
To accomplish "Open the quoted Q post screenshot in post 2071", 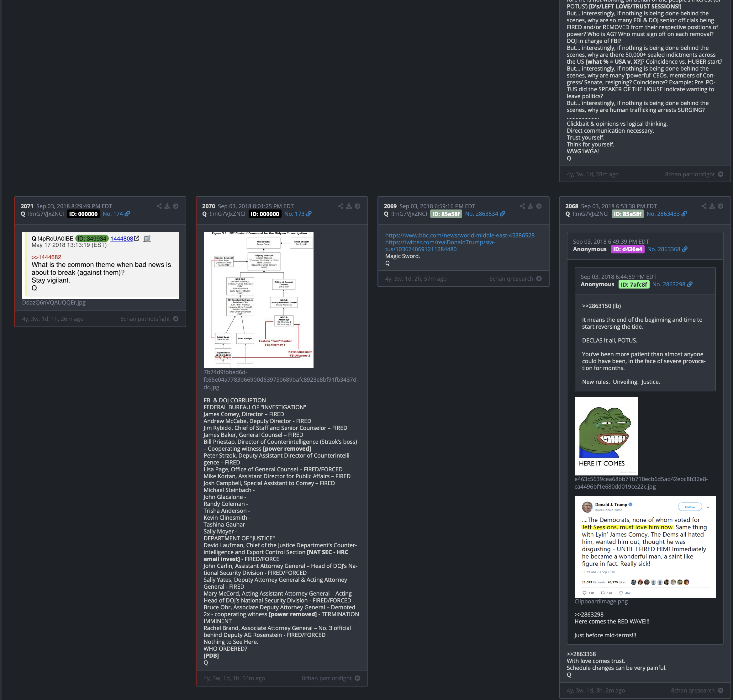I will (100, 265).
